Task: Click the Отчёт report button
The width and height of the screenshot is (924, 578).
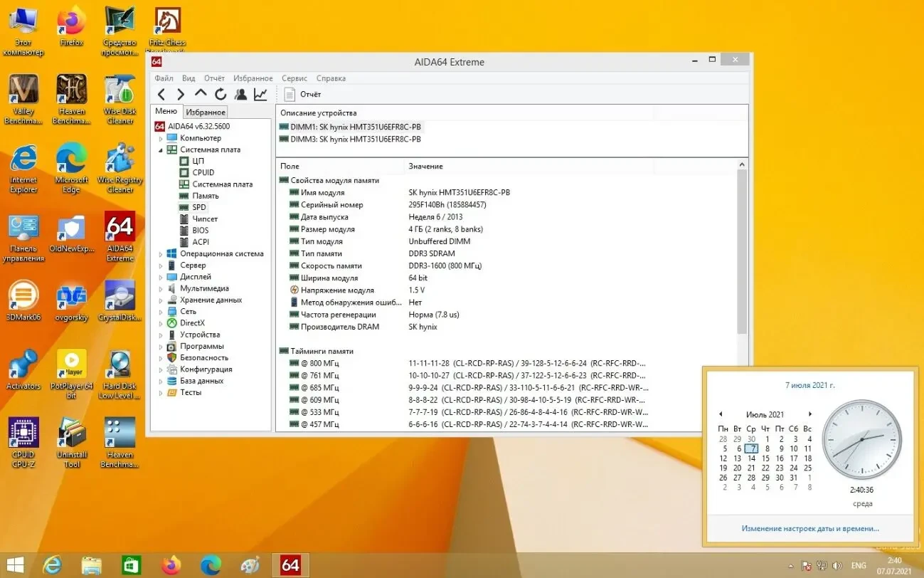Action: pos(302,94)
